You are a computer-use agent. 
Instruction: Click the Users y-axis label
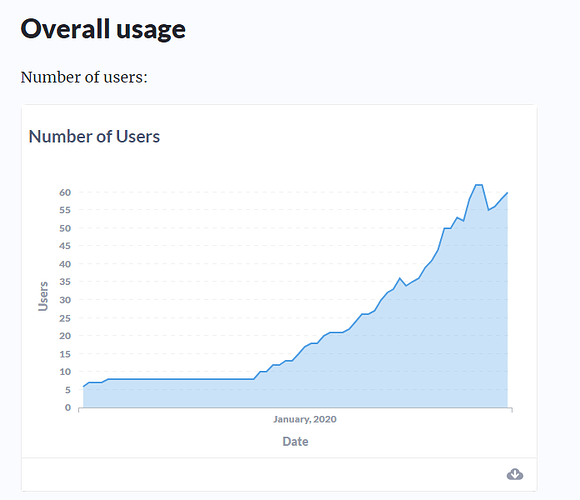pyautogui.click(x=43, y=296)
